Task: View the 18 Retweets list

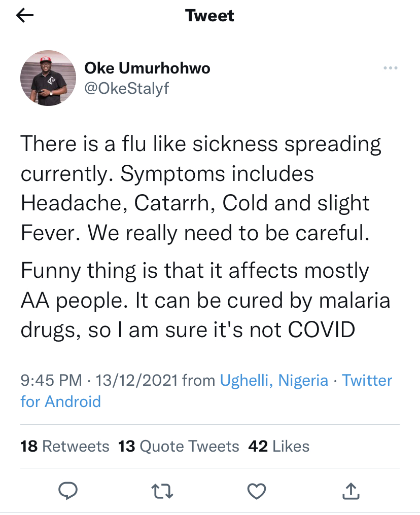Action: 65,446
